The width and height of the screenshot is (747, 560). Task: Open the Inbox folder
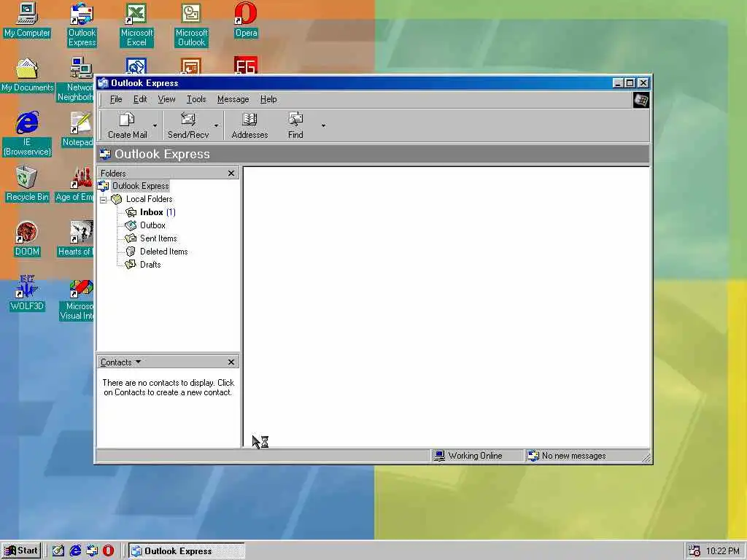click(x=151, y=212)
